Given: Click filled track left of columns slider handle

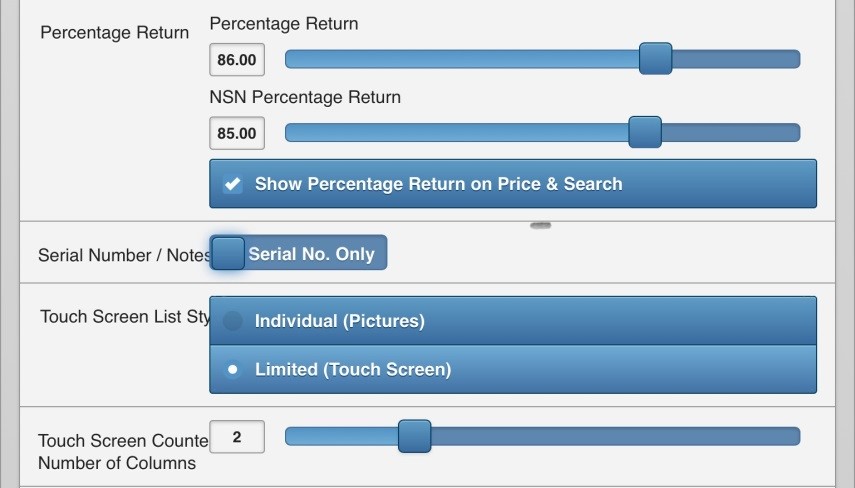Looking at the screenshot, I should [x=340, y=437].
